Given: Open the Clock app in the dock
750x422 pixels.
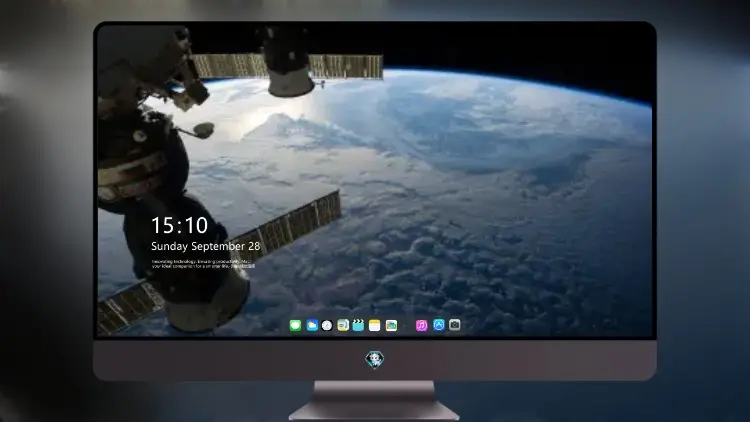Looking at the screenshot, I should tap(327, 325).
